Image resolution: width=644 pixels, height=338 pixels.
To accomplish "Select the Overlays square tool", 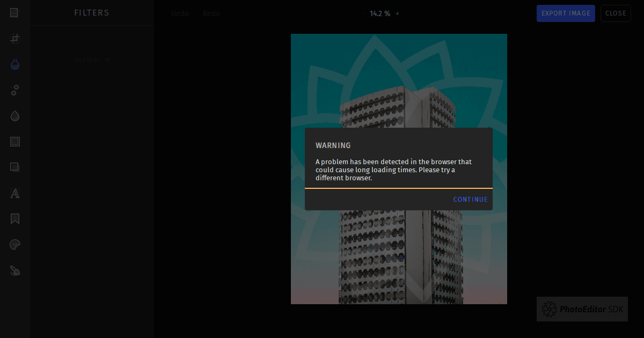I will (x=15, y=167).
